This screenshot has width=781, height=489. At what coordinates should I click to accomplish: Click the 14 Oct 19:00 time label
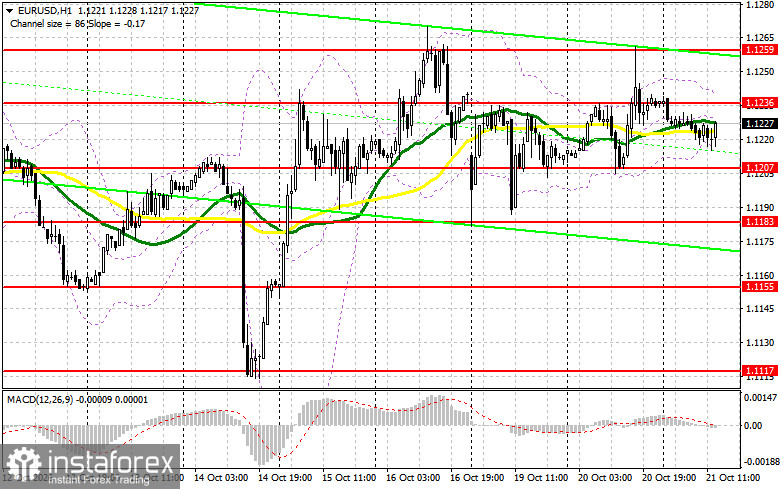tap(285, 478)
